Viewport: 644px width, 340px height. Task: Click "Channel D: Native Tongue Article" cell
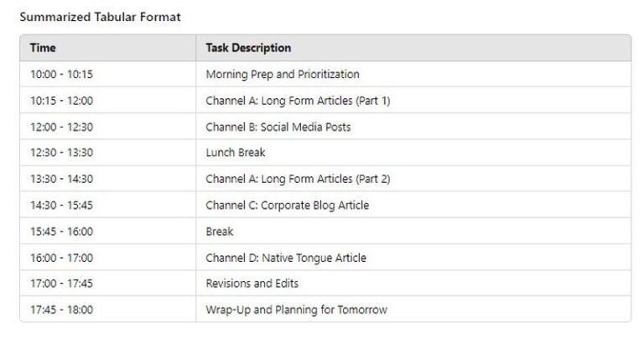coord(286,258)
